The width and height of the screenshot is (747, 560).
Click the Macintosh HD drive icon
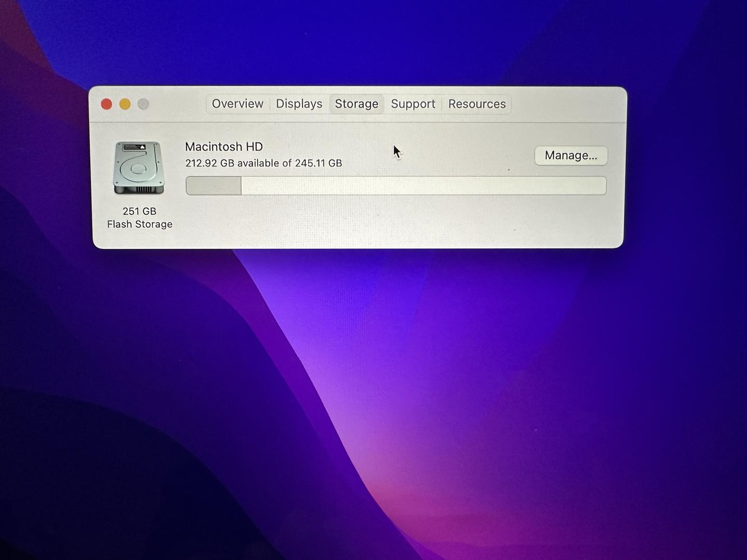[x=139, y=167]
